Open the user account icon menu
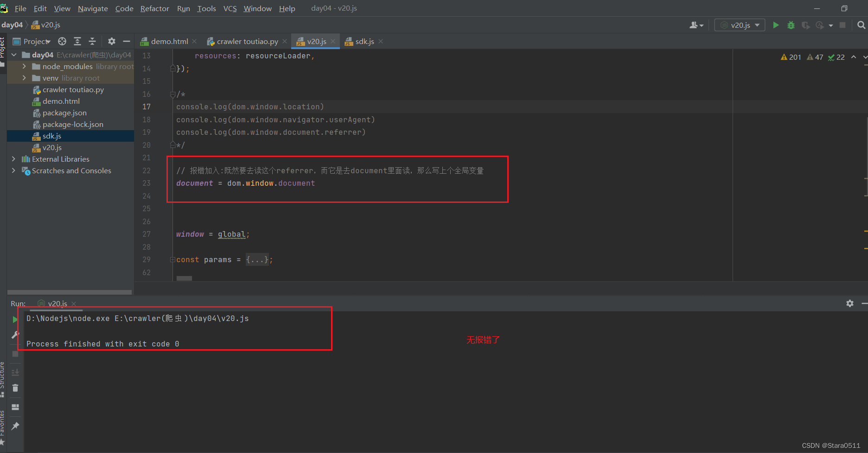 click(696, 25)
